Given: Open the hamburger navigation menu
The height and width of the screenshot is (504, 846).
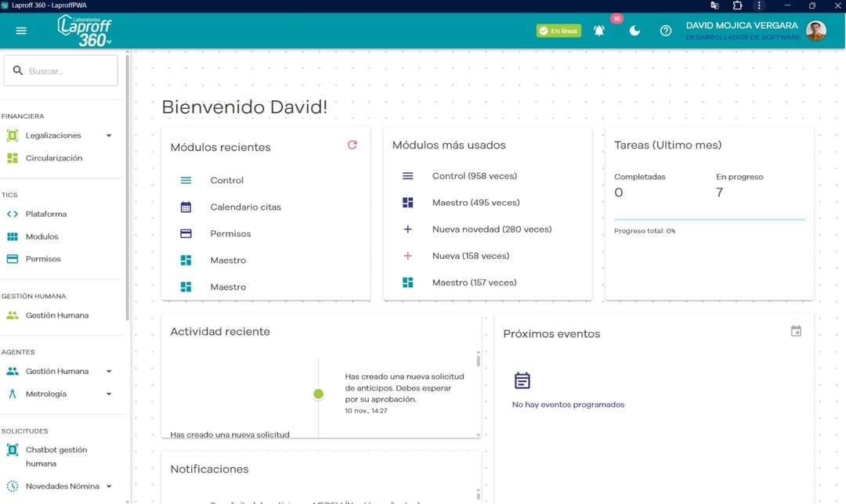Looking at the screenshot, I should click(21, 31).
